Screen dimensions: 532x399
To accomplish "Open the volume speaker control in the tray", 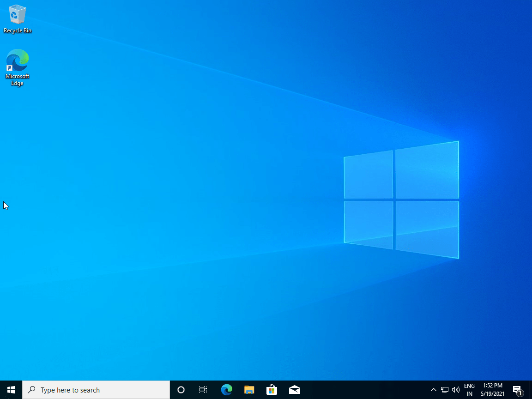I will coord(456,390).
